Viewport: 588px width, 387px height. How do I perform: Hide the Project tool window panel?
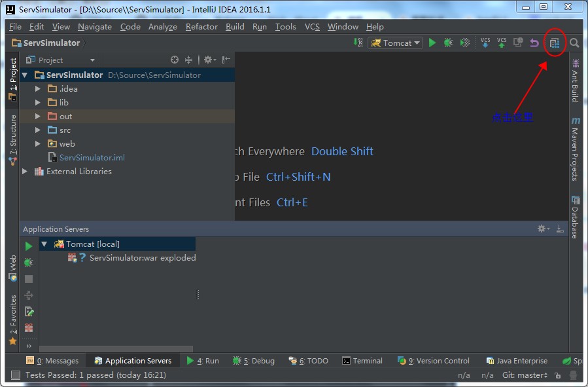(x=226, y=60)
